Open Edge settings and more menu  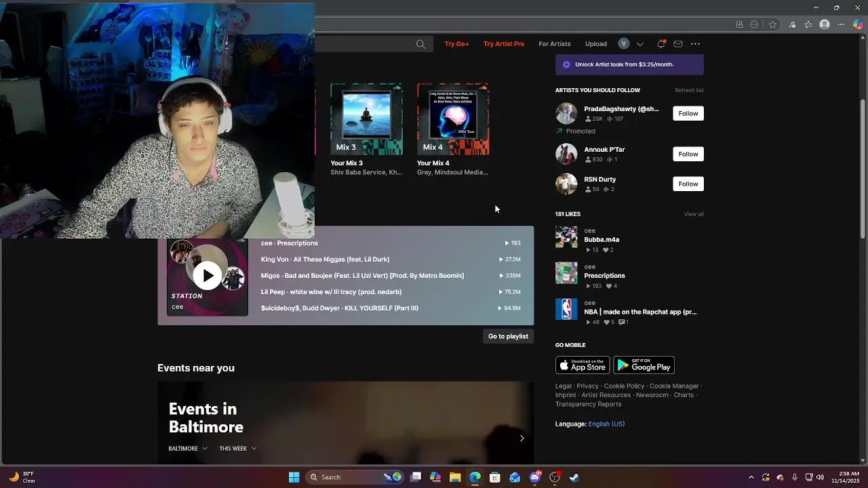(841, 24)
